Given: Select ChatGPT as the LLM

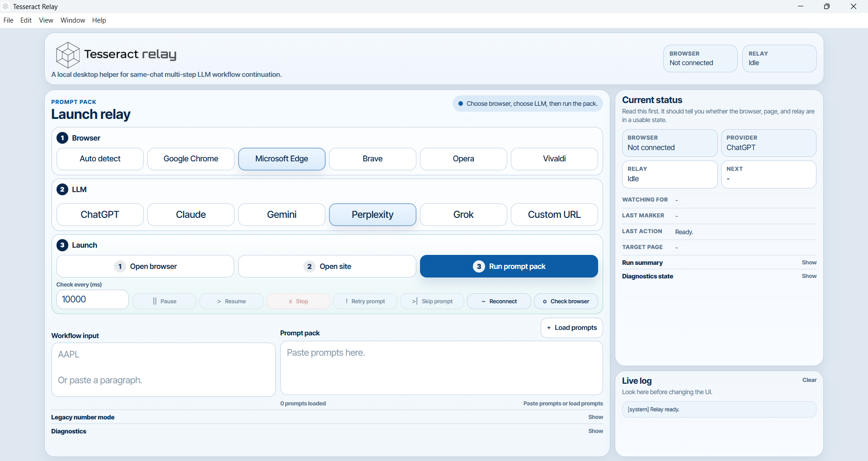Looking at the screenshot, I should tap(100, 215).
